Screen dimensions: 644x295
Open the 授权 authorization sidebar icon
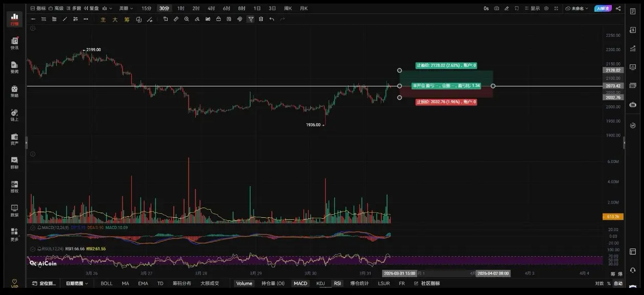[x=14, y=187]
